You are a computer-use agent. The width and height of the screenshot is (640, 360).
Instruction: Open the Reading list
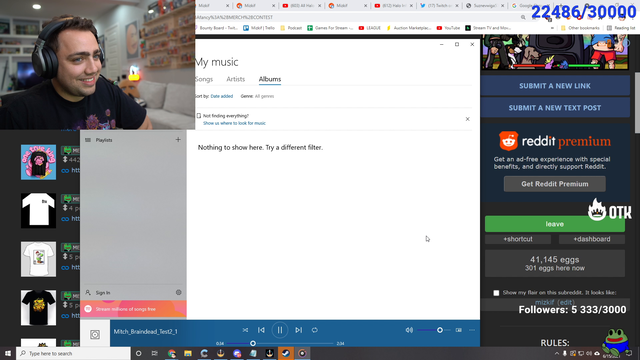621,28
